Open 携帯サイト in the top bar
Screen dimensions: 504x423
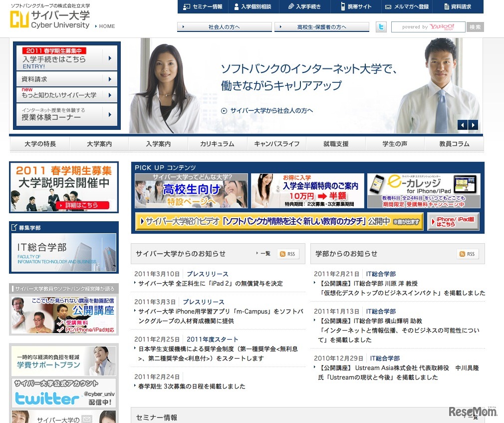click(x=356, y=6)
